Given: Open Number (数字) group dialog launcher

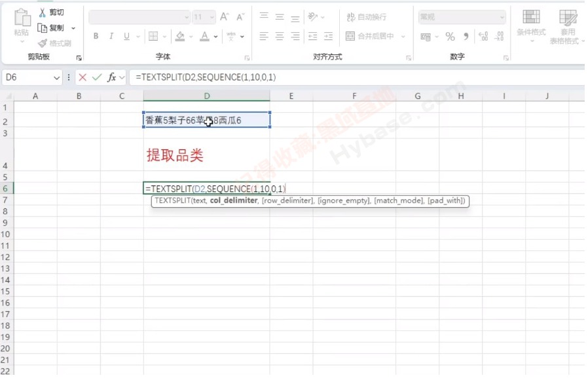Looking at the screenshot, I should tap(506, 58).
